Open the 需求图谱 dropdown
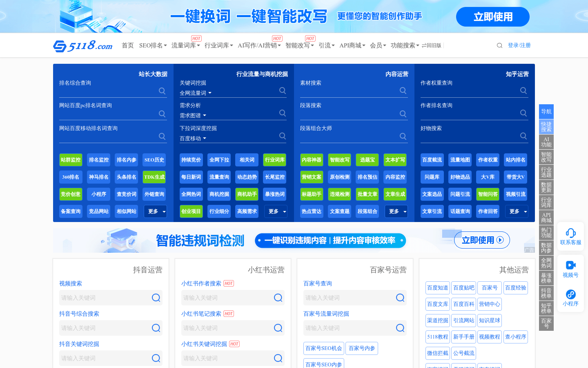Screen dimensions: 588x368 click(193, 116)
